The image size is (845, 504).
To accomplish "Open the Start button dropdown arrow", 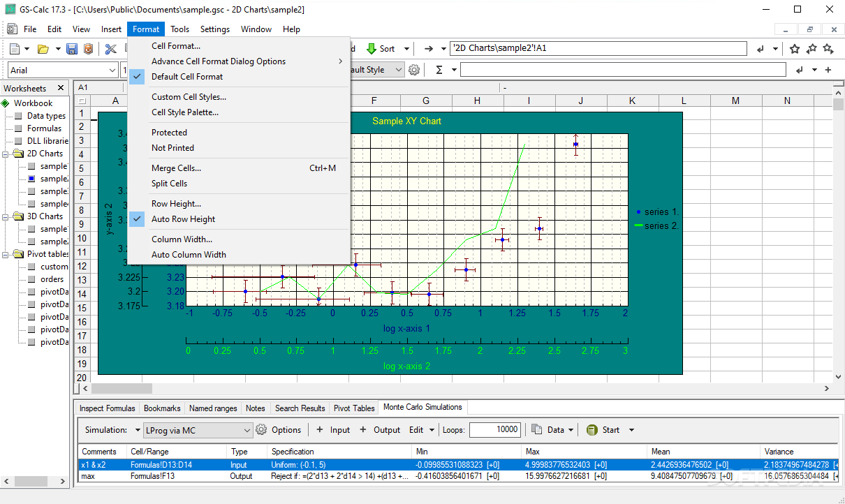I will [631, 430].
